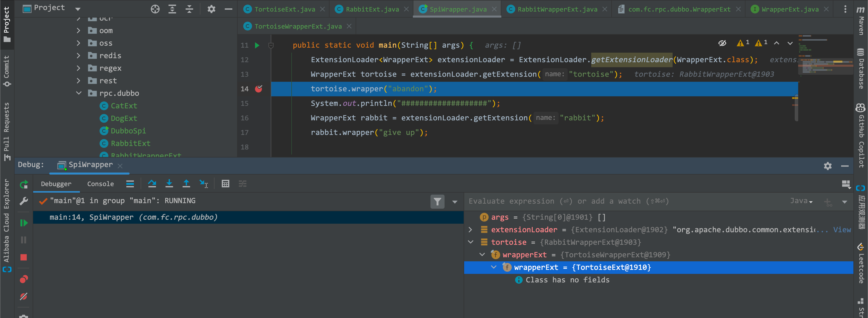Expand all in Project panel
The image size is (868, 318).
coord(172,9)
